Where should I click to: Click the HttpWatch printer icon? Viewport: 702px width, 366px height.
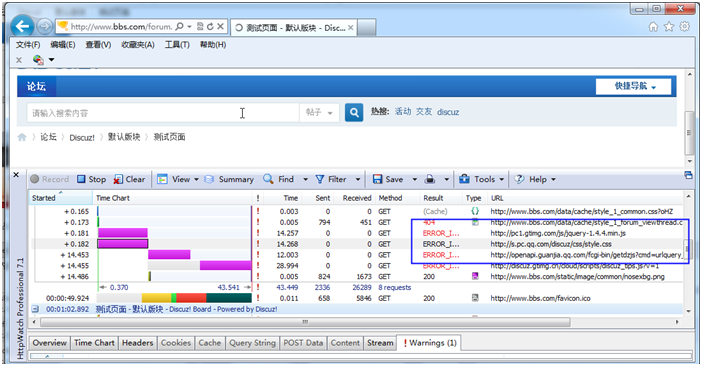click(430, 179)
